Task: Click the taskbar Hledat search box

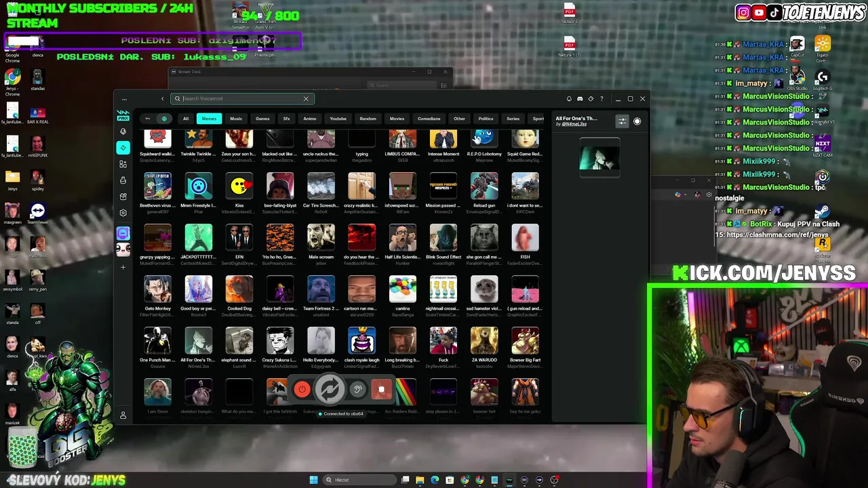Action: [x=359, y=480]
